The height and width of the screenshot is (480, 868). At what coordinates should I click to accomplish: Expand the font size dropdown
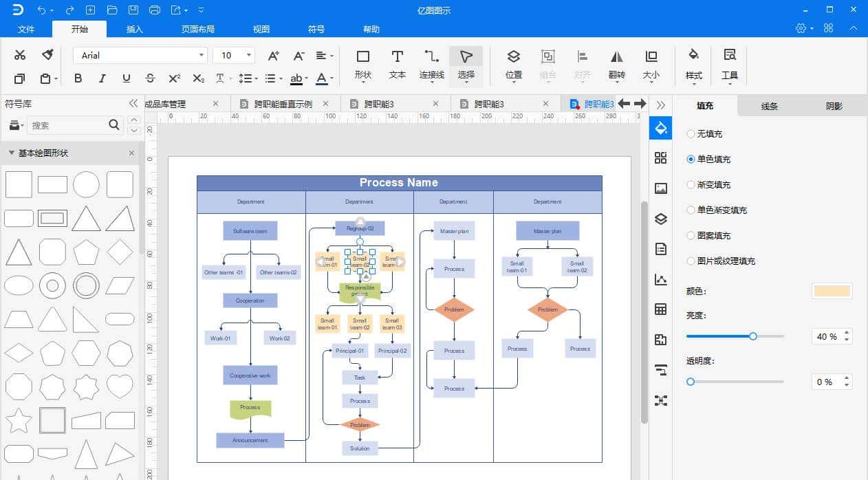point(248,55)
